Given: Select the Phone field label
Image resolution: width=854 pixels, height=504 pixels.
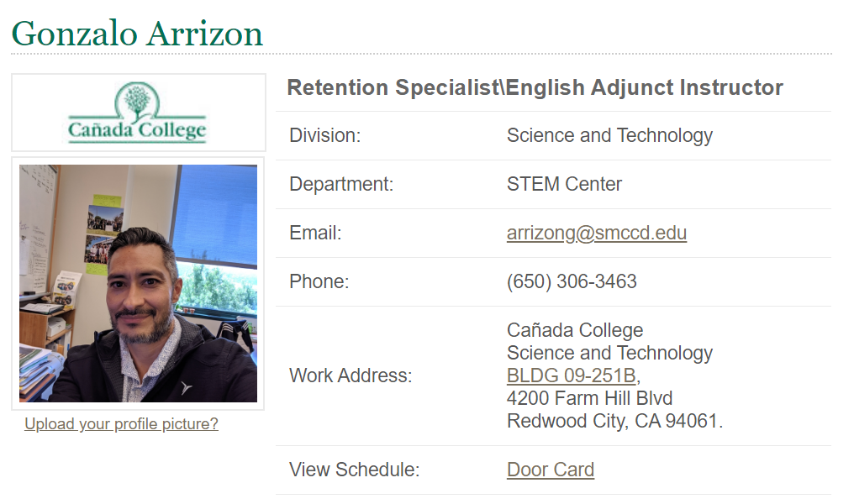Looking at the screenshot, I should [x=319, y=281].
